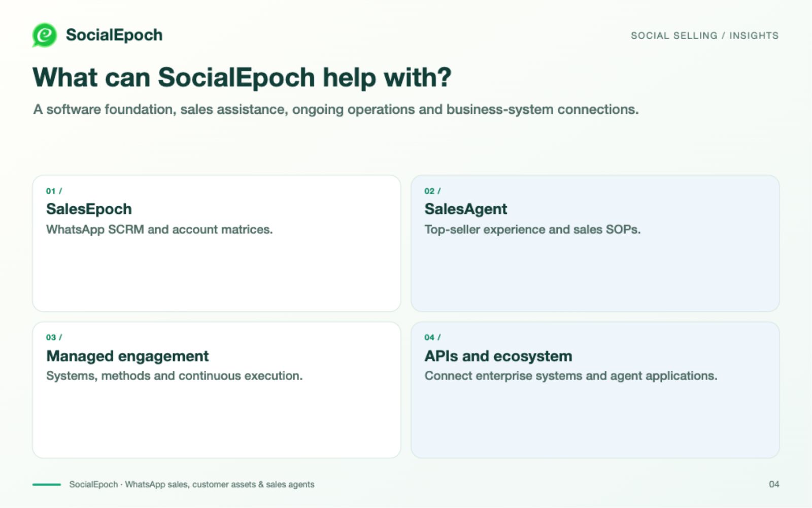
Task: Click the '02 /' card number
Action: coord(432,191)
